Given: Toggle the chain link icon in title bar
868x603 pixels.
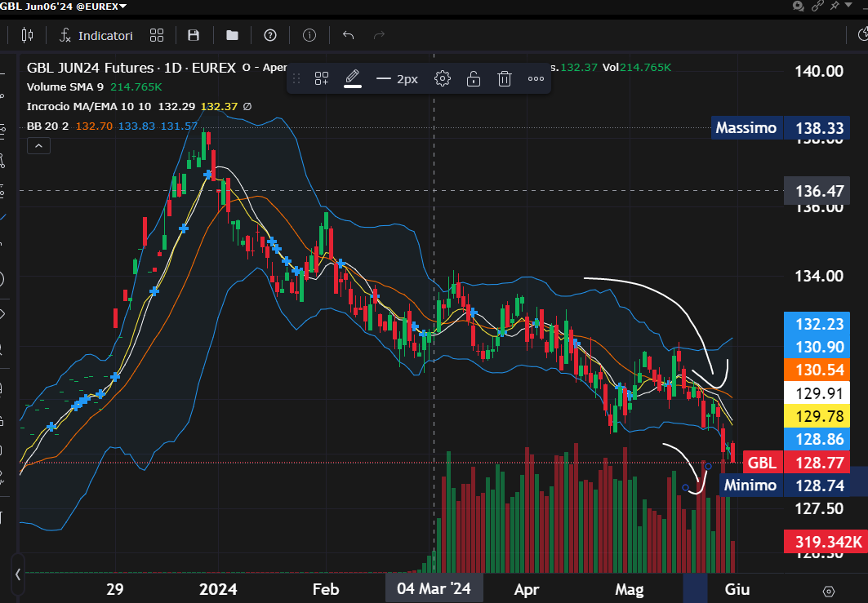Looking at the screenshot, I should [x=817, y=6].
